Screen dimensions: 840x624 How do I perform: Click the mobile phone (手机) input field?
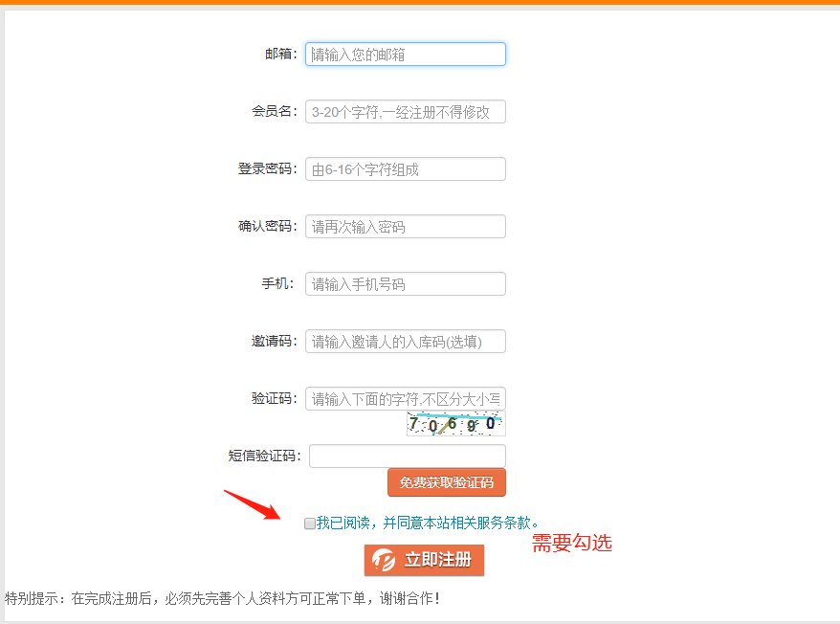click(x=406, y=283)
